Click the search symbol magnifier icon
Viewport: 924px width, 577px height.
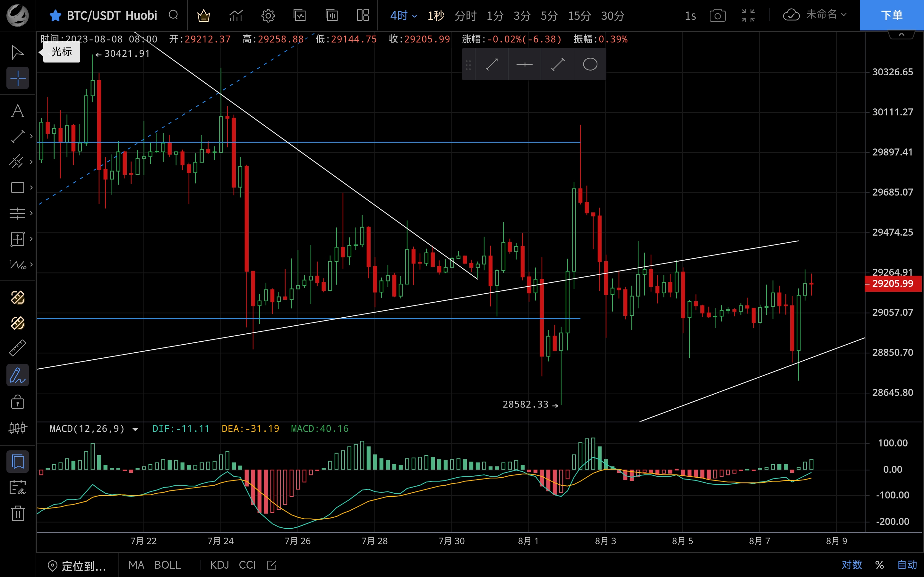click(x=173, y=15)
